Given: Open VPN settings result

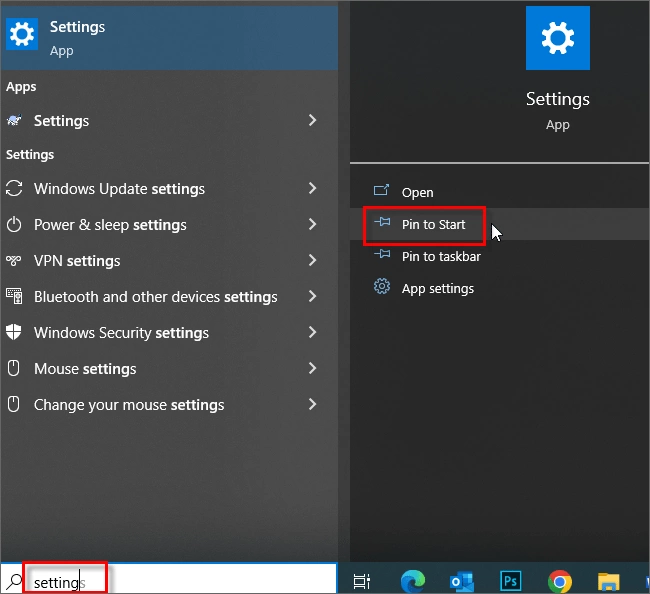Looking at the screenshot, I should pyautogui.click(x=169, y=261).
